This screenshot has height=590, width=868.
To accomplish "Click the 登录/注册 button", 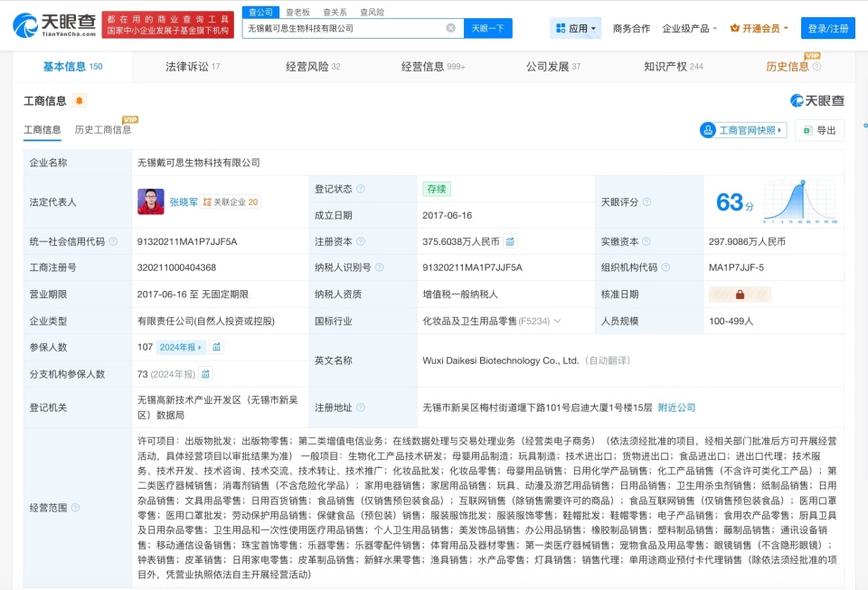I will [827, 28].
